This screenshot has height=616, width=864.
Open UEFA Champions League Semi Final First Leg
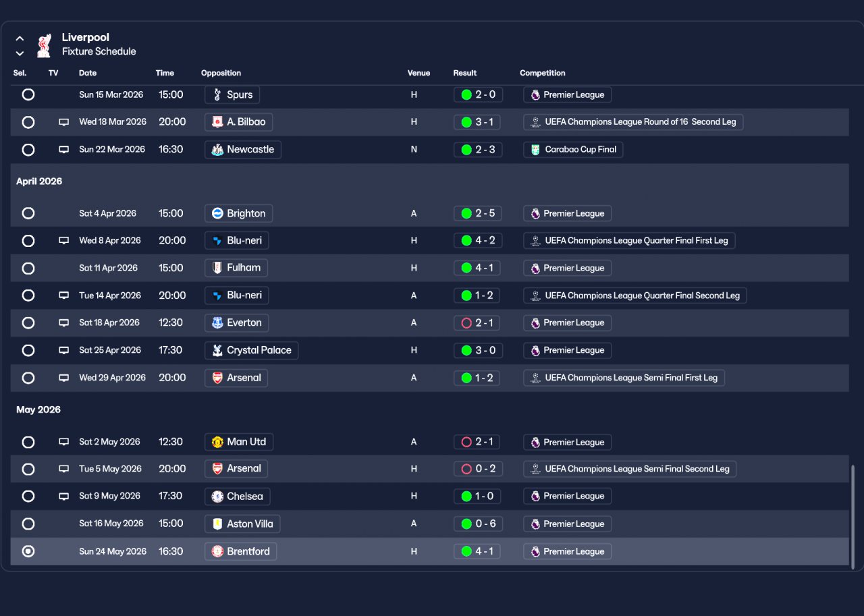[624, 378]
